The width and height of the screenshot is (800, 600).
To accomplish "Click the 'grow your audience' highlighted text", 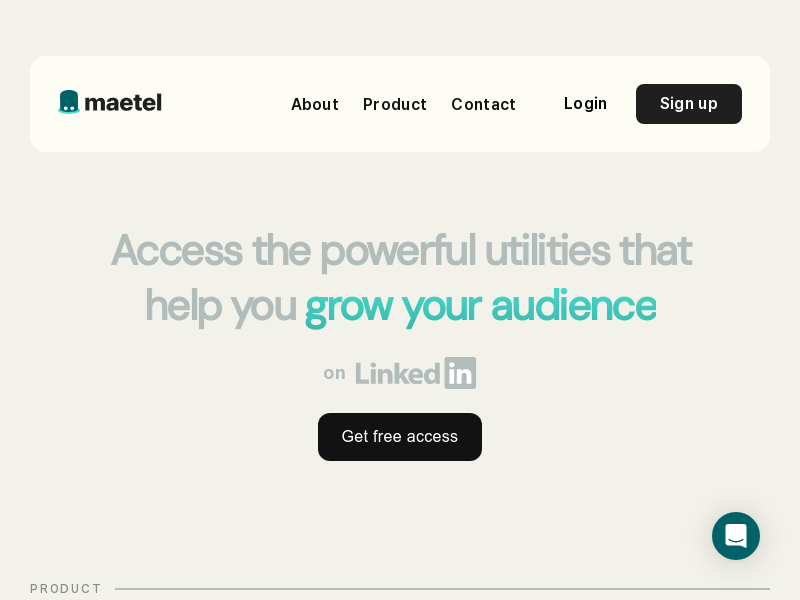I will 481,307.
